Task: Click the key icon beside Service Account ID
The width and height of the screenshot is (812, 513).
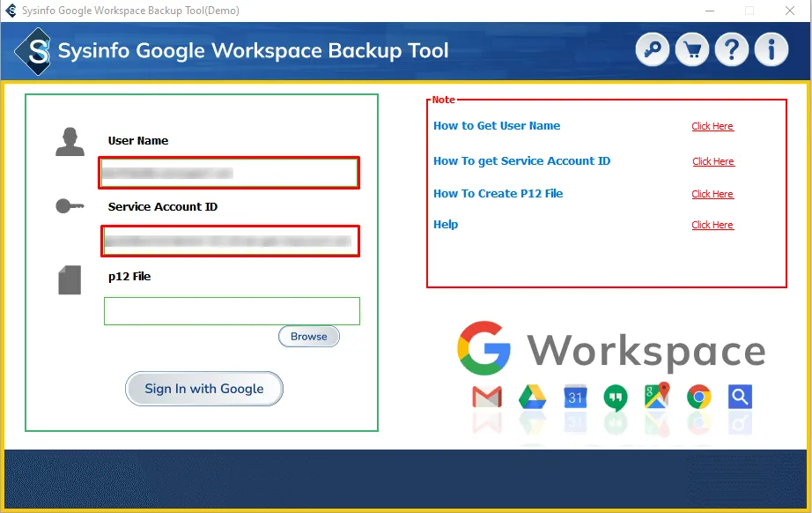Action: coord(70,205)
